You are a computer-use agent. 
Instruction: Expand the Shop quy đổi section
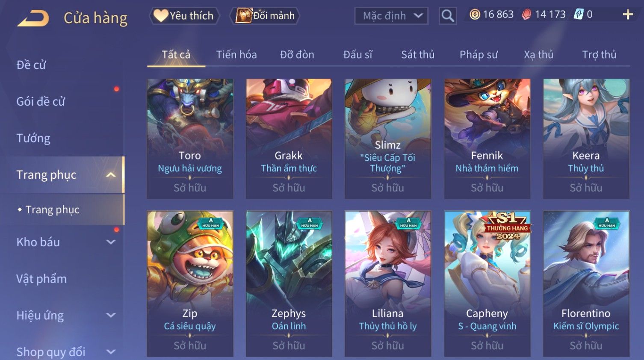tap(62, 352)
